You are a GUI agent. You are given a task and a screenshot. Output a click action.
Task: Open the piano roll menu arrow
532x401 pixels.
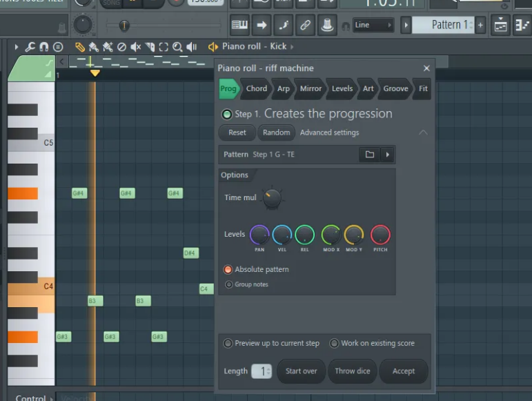click(x=17, y=47)
